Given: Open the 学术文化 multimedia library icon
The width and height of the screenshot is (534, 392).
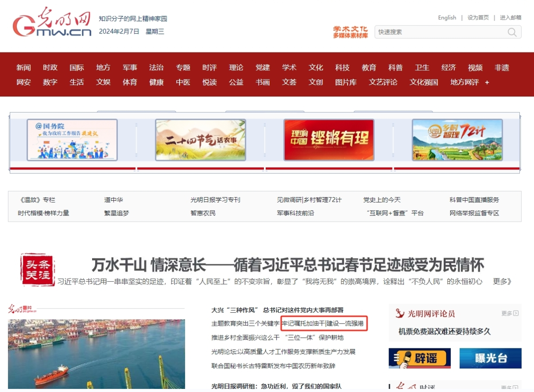Looking at the screenshot, I should tap(350, 32).
